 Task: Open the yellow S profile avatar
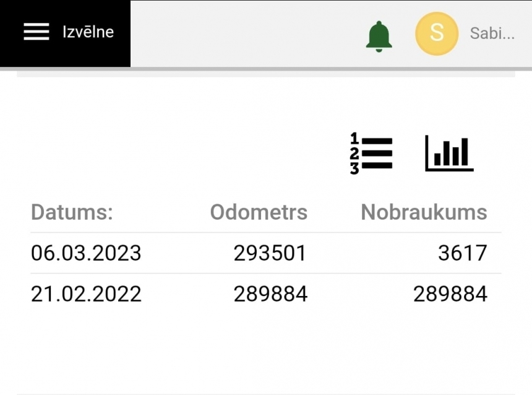pos(437,33)
